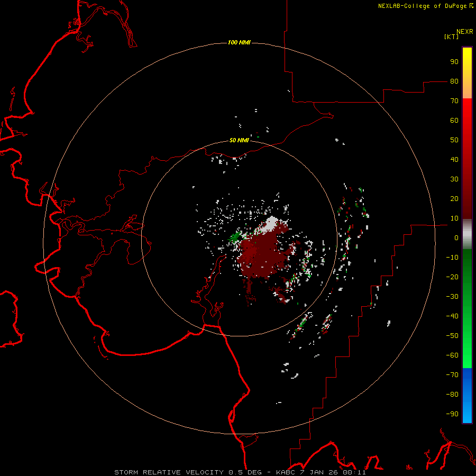Screen dimensions: 476x476
Task: Click the positive 40 scale value
Action: click(454, 159)
